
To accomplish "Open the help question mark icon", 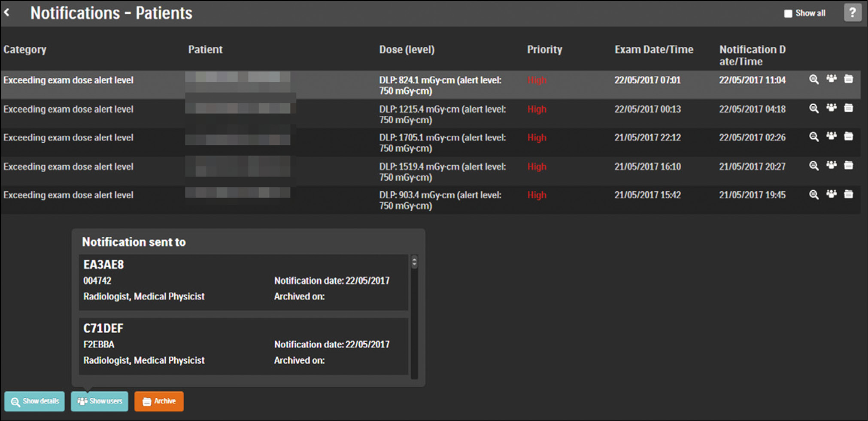I will 853,13.
